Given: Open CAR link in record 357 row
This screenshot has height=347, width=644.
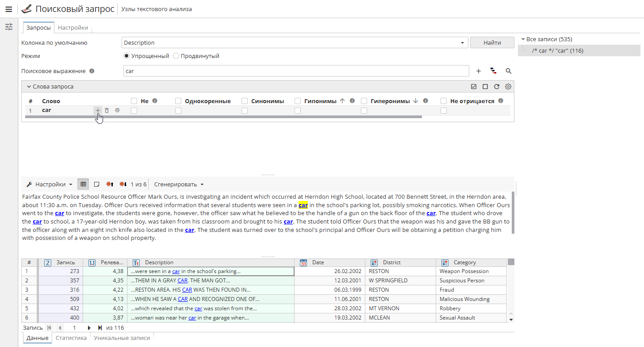Looking at the screenshot, I should click(x=183, y=281).
